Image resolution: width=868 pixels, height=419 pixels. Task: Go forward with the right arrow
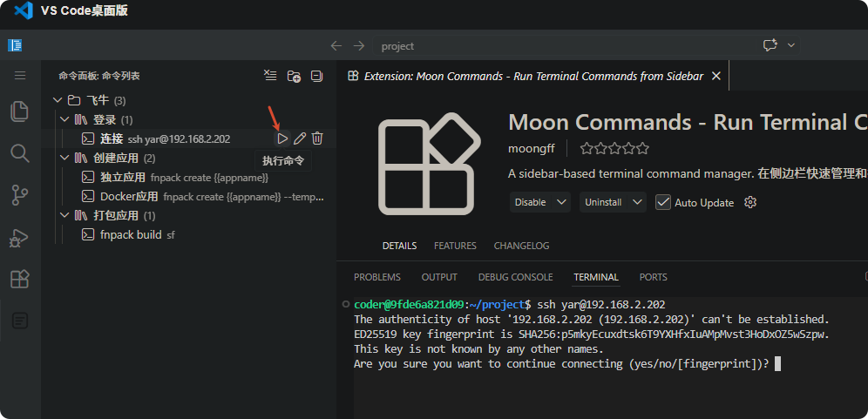[x=359, y=45]
